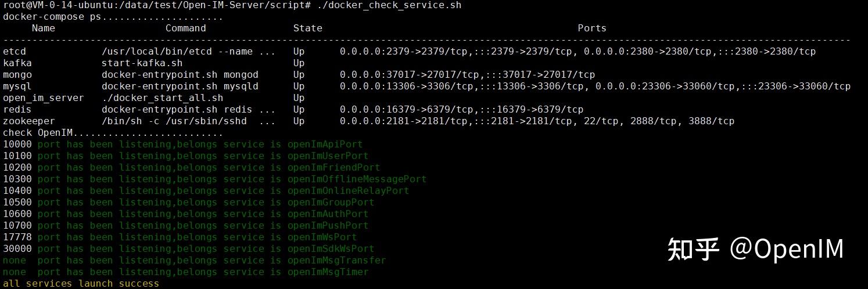The image size is (868, 289).
Task: Click port number 17778
Action: [17, 237]
